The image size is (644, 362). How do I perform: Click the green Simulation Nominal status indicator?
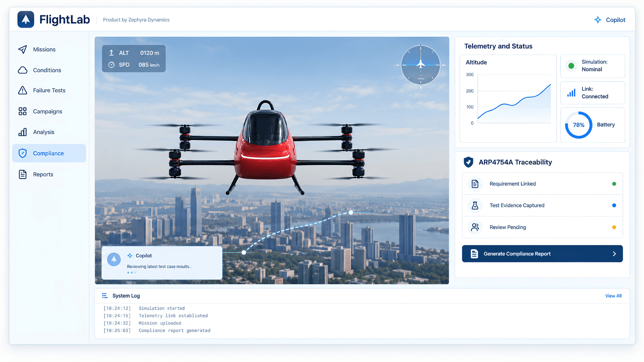point(571,66)
